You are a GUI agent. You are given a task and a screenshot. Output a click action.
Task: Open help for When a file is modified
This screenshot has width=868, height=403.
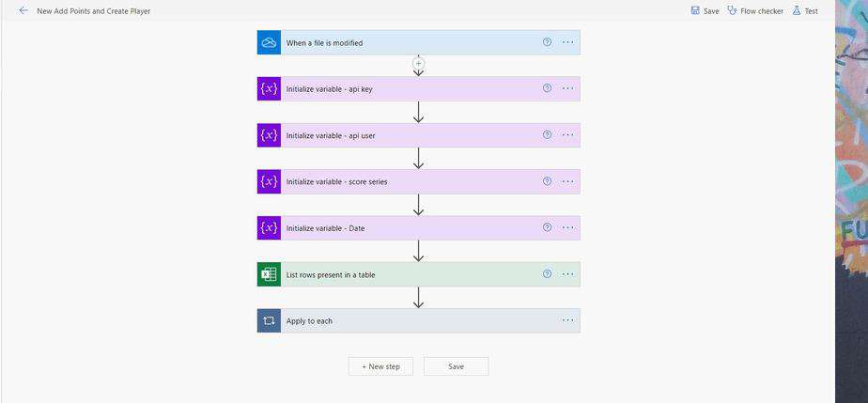[547, 42]
